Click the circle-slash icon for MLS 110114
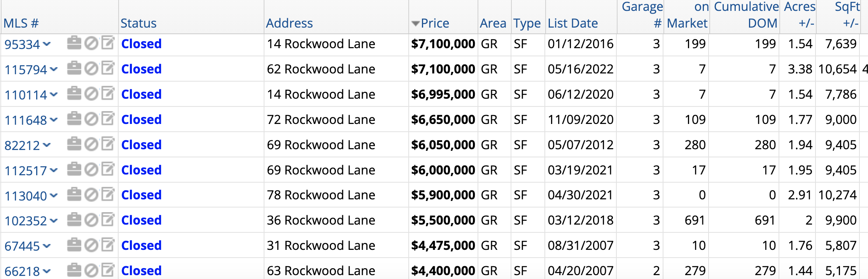The image size is (868, 279). pyautogui.click(x=91, y=94)
